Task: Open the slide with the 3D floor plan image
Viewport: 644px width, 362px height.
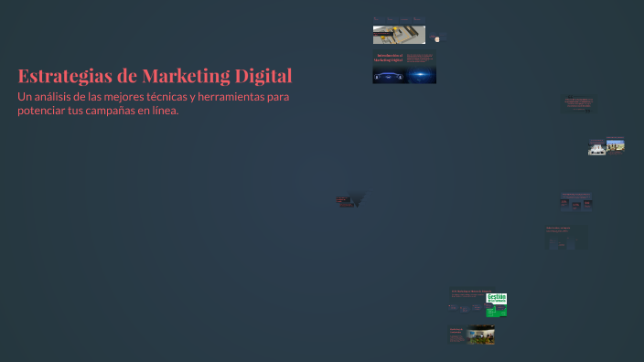Action: tap(399, 35)
